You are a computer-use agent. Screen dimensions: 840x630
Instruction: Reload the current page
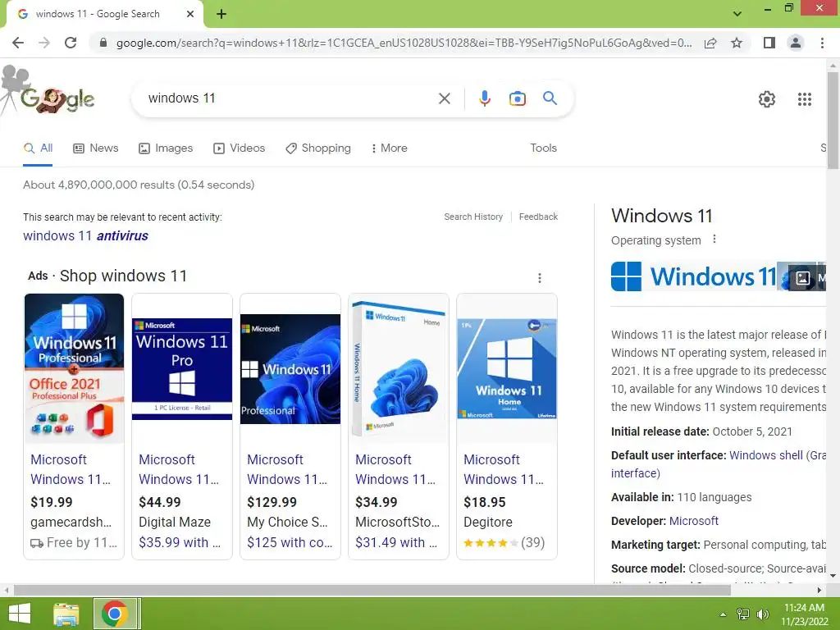coord(71,43)
